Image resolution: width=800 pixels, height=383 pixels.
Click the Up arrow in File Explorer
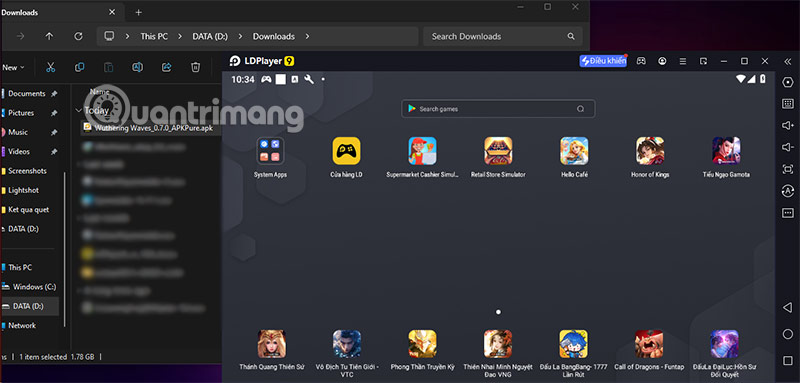pos(49,36)
